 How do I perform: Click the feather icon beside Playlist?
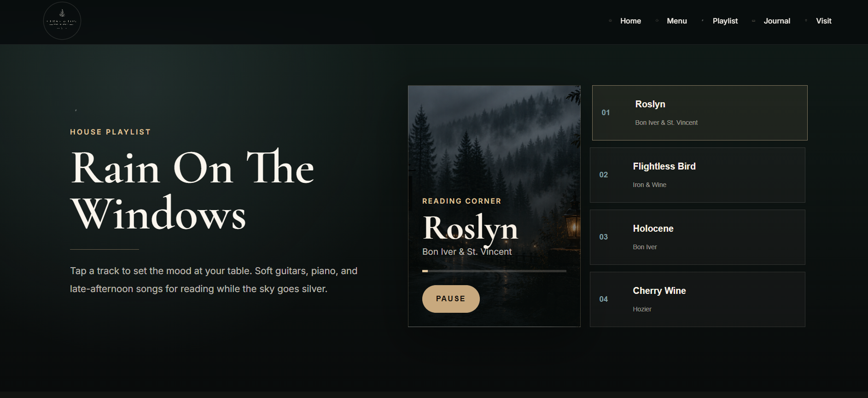click(703, 21)
